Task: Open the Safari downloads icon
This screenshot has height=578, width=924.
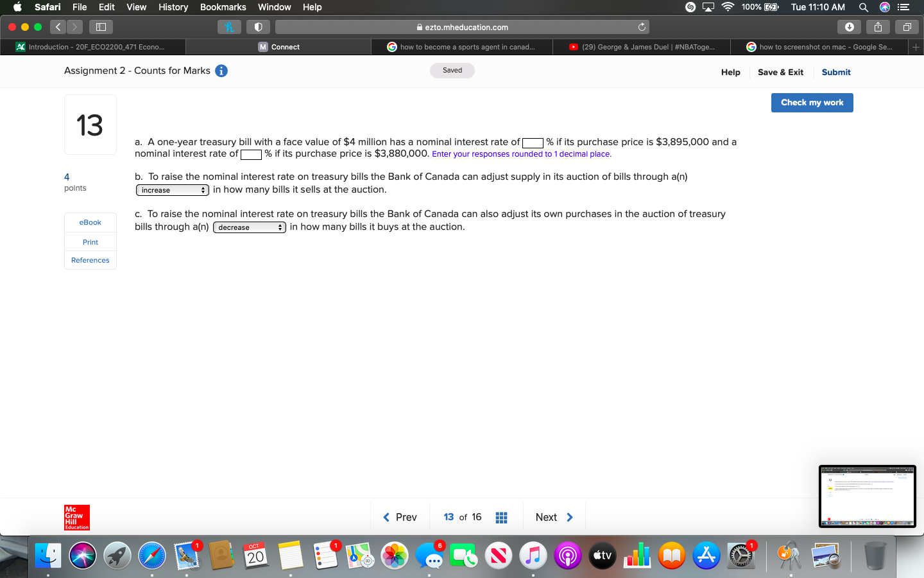Action: point(849,27)
